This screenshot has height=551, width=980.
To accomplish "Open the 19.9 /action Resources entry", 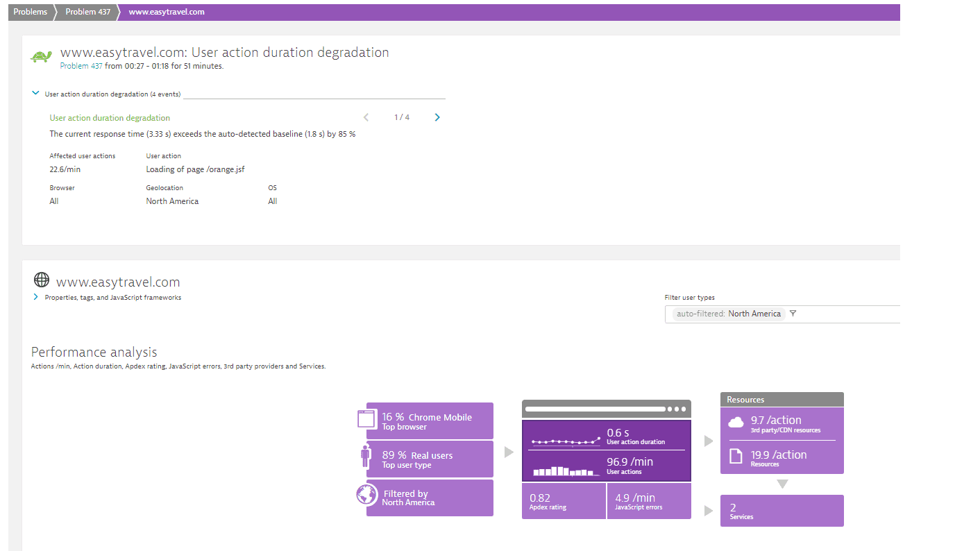I will [x=782, y=457].
